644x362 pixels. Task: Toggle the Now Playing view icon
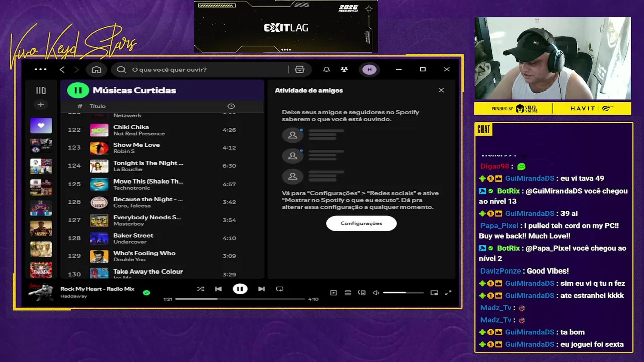(333, 293)
